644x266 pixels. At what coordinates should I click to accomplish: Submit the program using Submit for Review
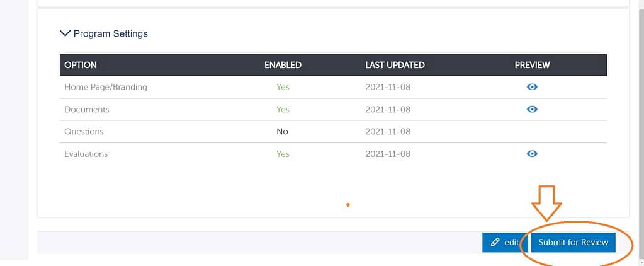pyautogui.click(x=573, y=242)
